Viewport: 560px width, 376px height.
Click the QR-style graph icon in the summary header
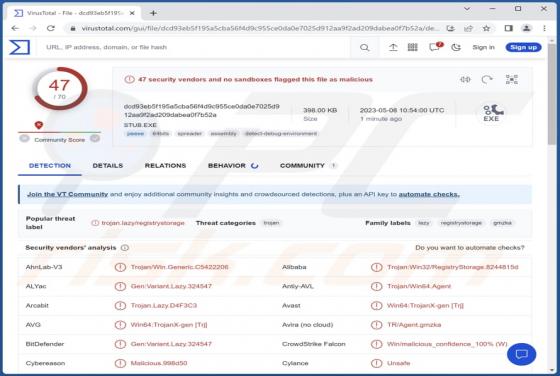coord(511,79)
